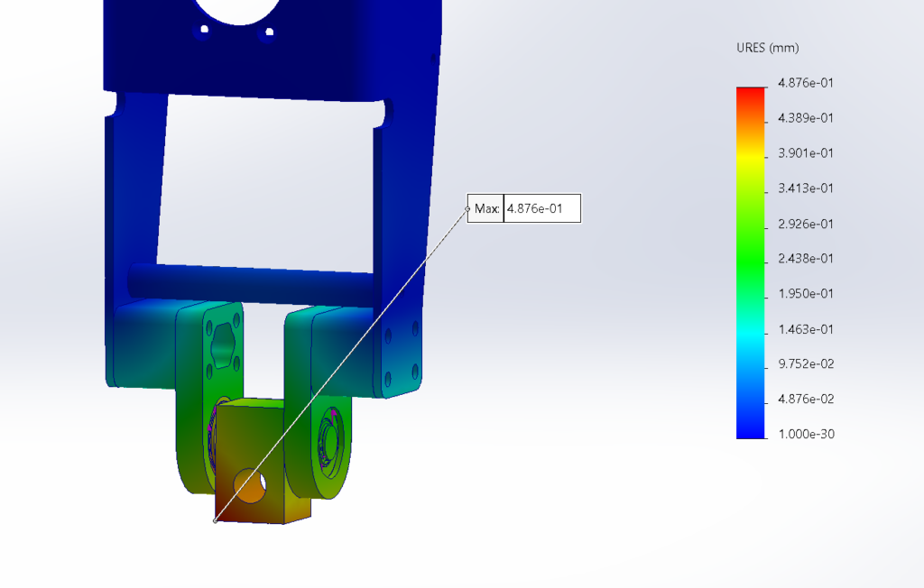Pick the bright green band on legend
The width and height of the screenshot is (924, 588).
click(x=750, y=259)
